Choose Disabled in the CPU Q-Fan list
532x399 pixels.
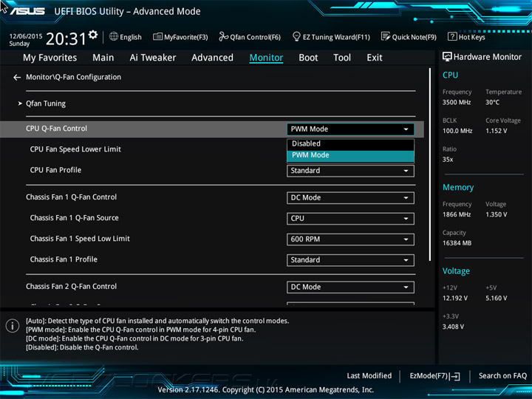tap(350, 144)
